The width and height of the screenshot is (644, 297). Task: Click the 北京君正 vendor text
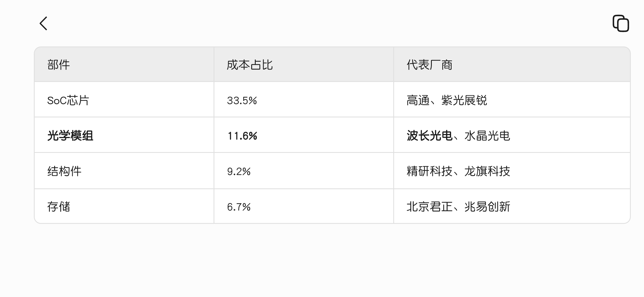click(x=429, y=207)
